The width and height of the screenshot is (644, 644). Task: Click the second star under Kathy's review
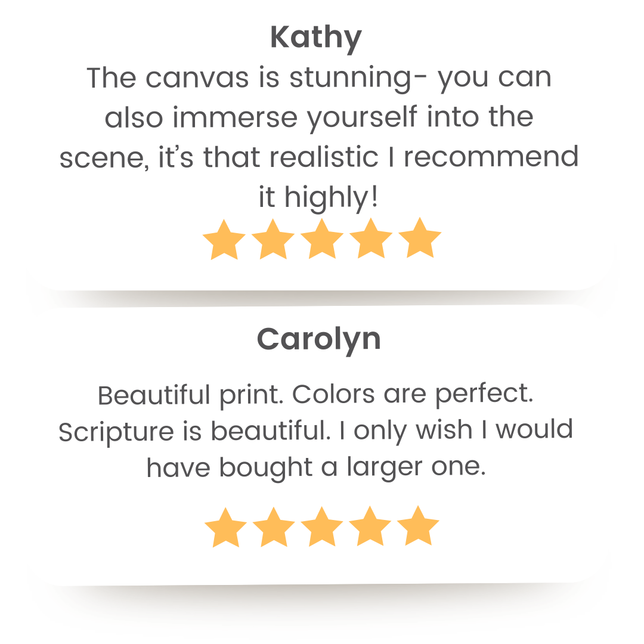click(273, 240)
